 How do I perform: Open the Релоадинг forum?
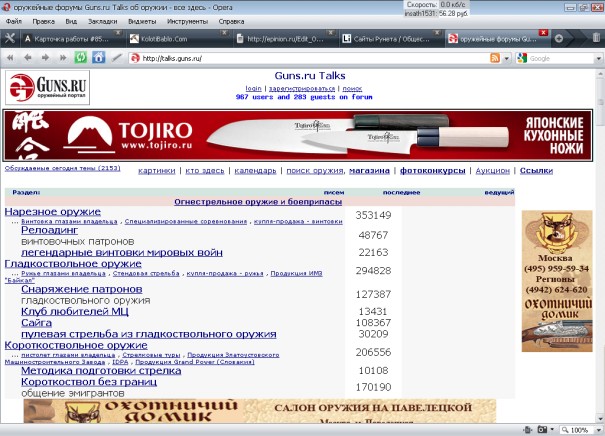coord(49,230)
